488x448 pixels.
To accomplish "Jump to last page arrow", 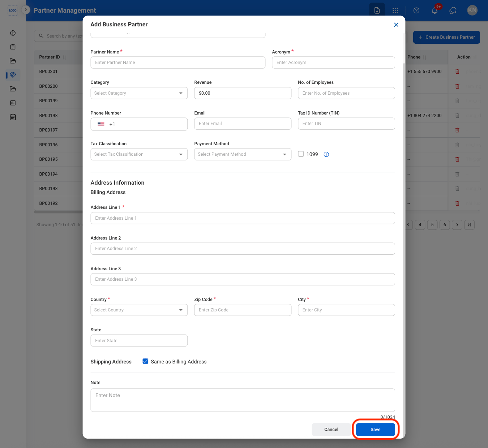I will pyautogui.click(x=469, y=225).
